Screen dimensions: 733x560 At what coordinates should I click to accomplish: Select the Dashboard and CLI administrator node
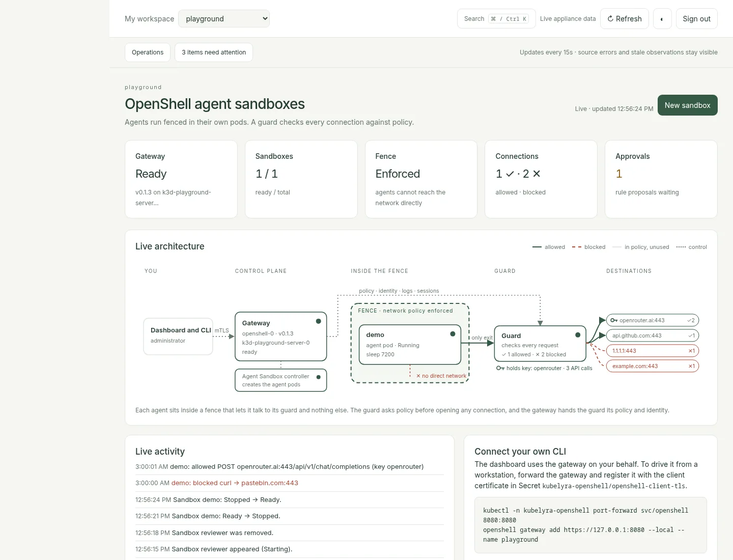178,337
